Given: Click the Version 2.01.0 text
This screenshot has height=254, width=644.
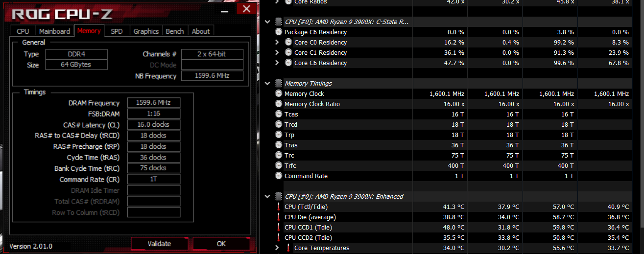Looking at the screenshot, I should click(x=31, y=246).
